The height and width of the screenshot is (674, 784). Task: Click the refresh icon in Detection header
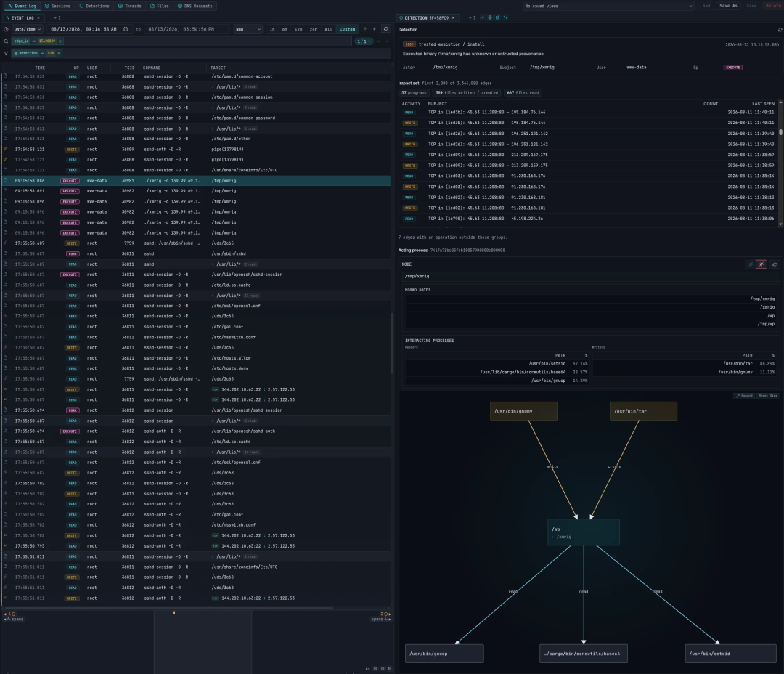780,30
